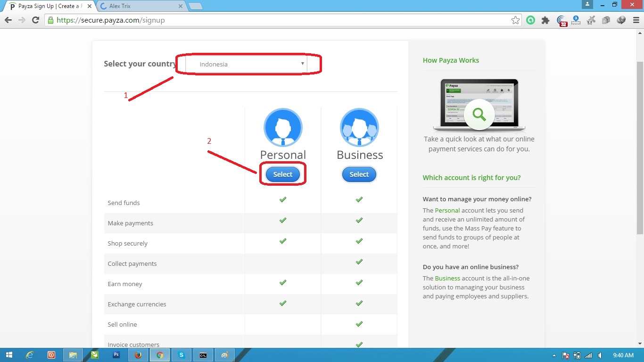Open Photoshop from the taskbar

click(116, 355)
